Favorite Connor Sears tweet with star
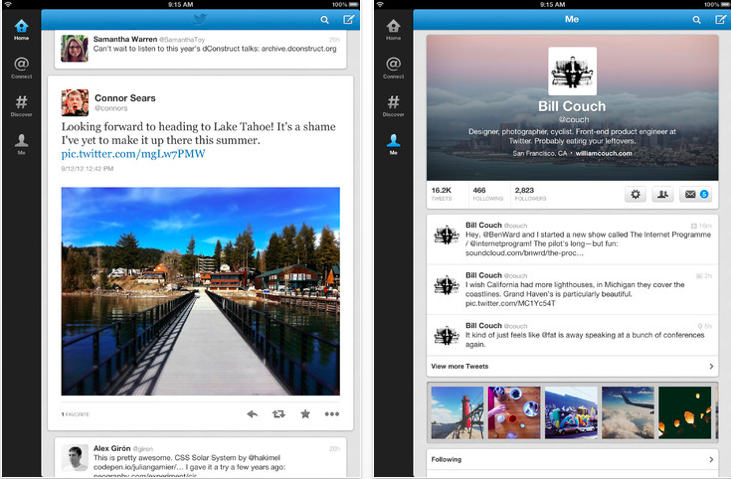 [x=305, y=414]
